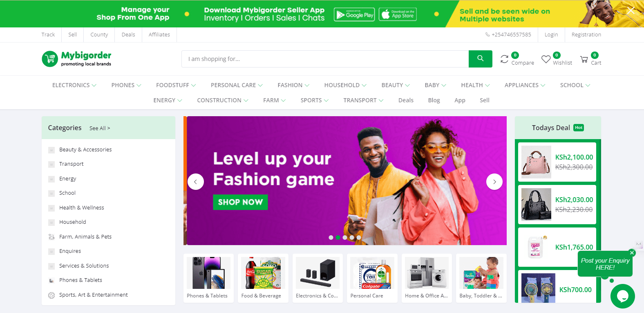Click the 'I am shopping for' search field
This screenshot has height=313, width=644.
pos(325,59)
